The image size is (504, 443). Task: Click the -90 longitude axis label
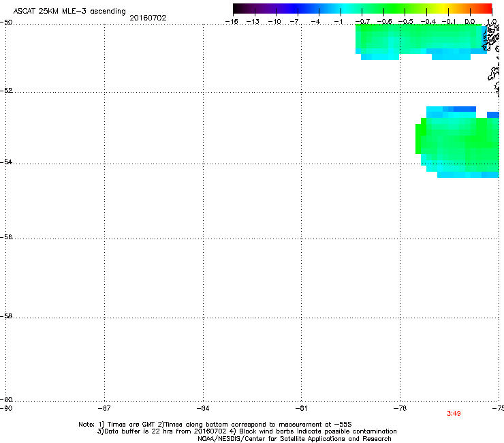(6, 408)
